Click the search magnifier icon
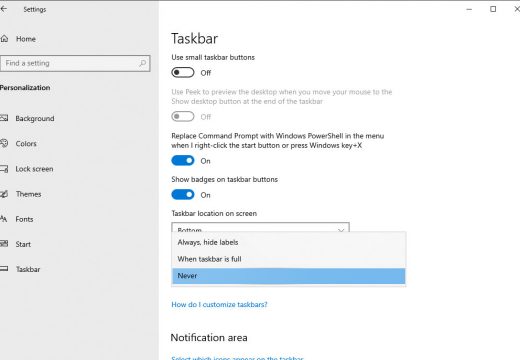The image size is (520, 360). coord(142,63)
